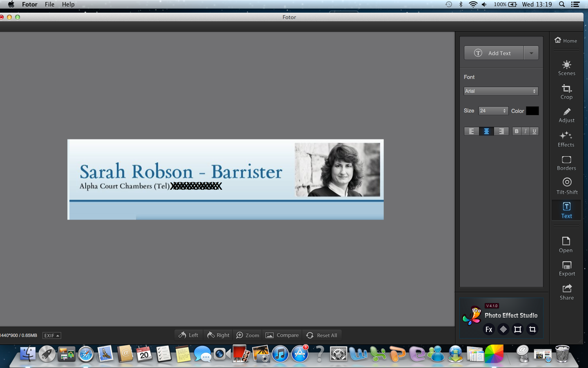Click the diamond pattern icon in Photo Effect Studio
Viewport: 588px width, 368px height.
tap(503, 329)
